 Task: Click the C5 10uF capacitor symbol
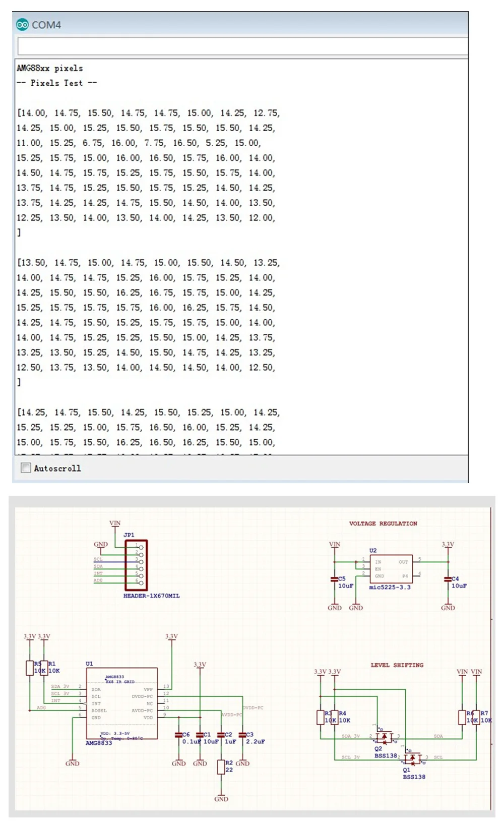(334, 579)
